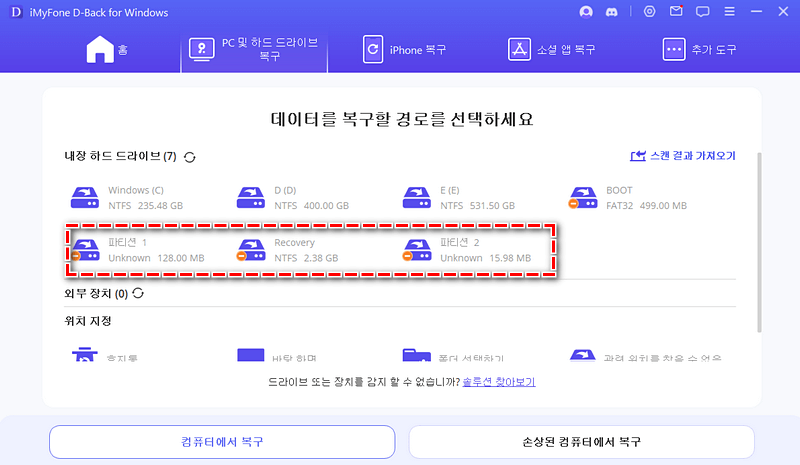Open the hamburger menu icon
The height and width of the screenshot is (465, 800).
730,11
